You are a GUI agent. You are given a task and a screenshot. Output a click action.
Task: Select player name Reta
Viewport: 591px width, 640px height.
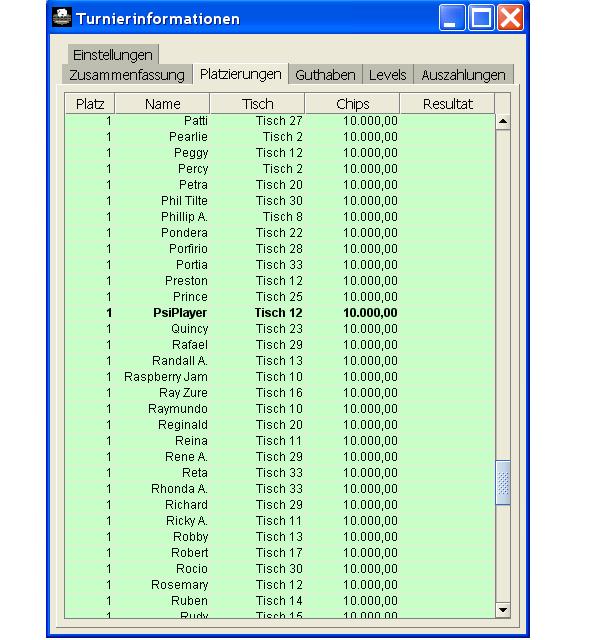(195, 473)
